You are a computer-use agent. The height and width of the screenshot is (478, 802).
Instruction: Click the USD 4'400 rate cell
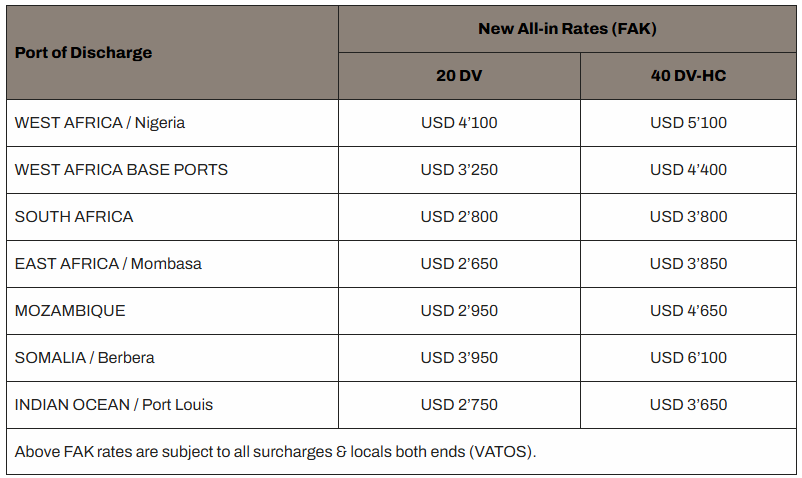point(688,170)
